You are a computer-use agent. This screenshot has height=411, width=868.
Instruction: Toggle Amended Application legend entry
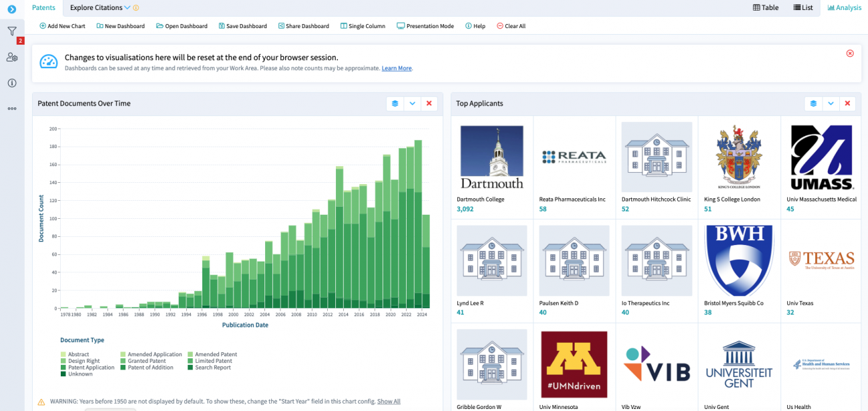coord(151,354)
